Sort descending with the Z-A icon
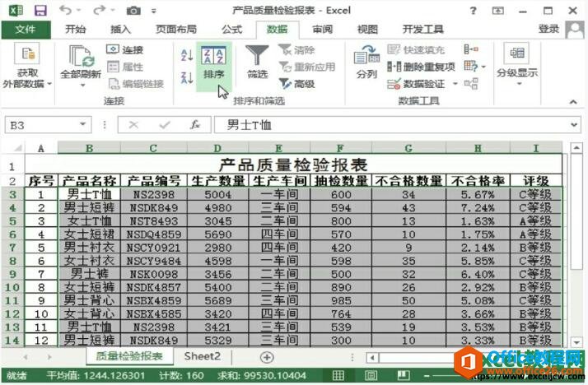This screenshot has width=588, height=385. pos(186,79)
